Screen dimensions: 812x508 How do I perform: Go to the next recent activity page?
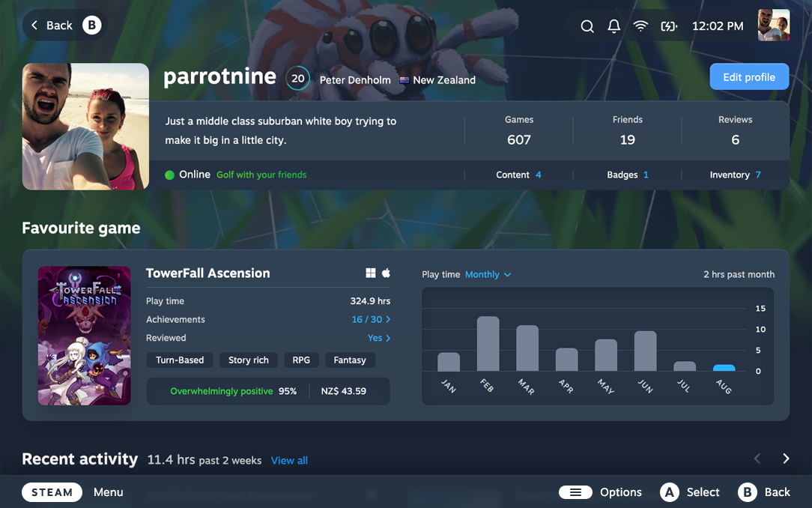click(x=786, y=459)
